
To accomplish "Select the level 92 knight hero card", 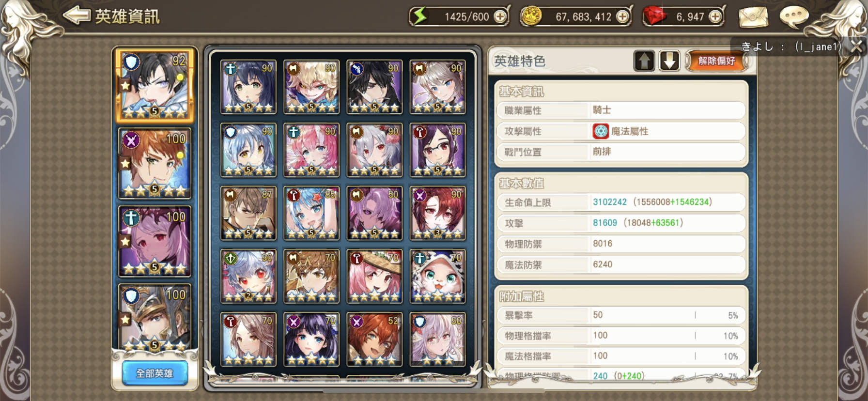I will tap(155, 85).
